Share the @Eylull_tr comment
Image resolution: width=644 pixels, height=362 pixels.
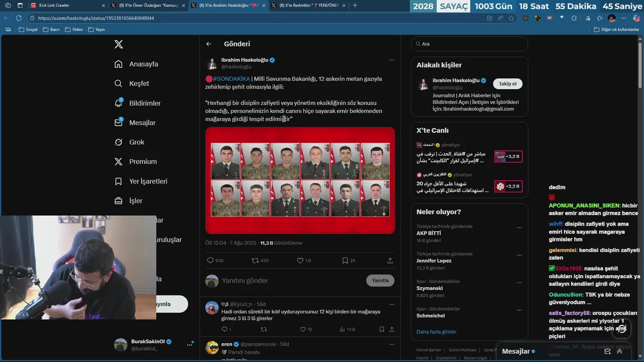click(x=391, y=329)
